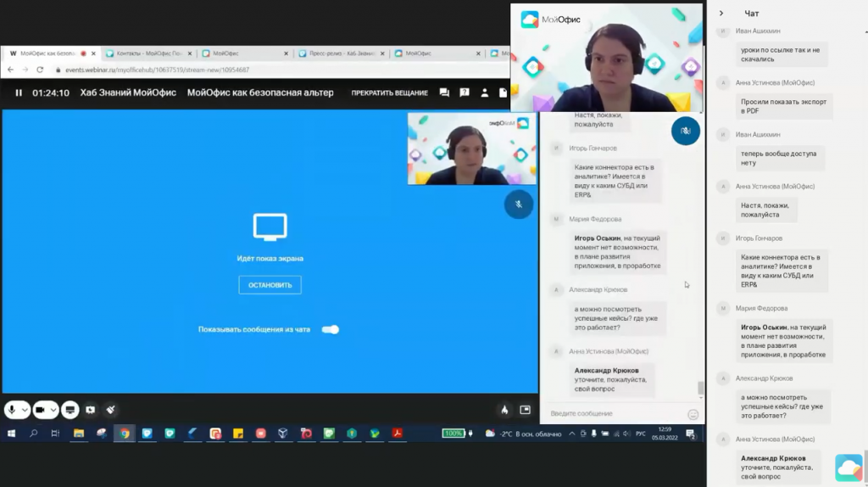
Task: Click the muted mic badge under presenter video
Action: (x=519, y=204)
